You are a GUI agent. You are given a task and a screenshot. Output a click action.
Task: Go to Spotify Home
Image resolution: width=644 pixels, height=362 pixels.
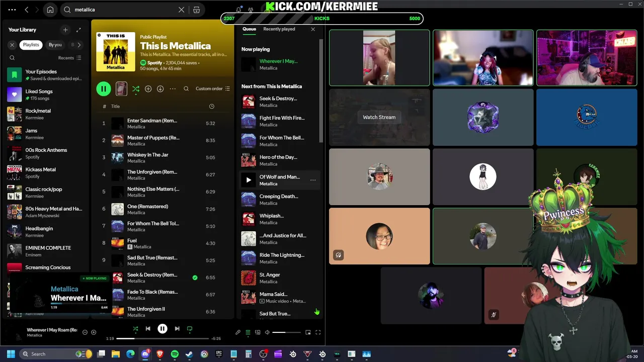click(50, 10)
